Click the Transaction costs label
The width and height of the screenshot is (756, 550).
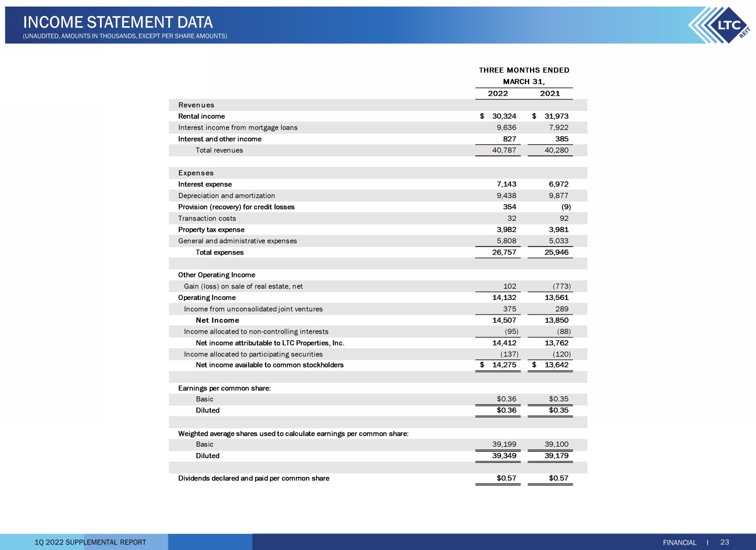coord(207,218)
